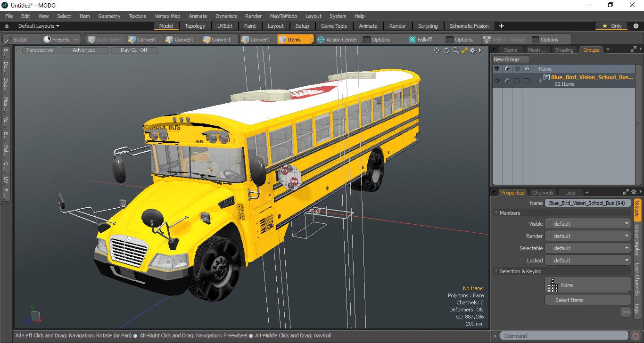Maximize the Properties panel with expand icon
The width and height of the screenshot is (644, 343).
[626, 192]
